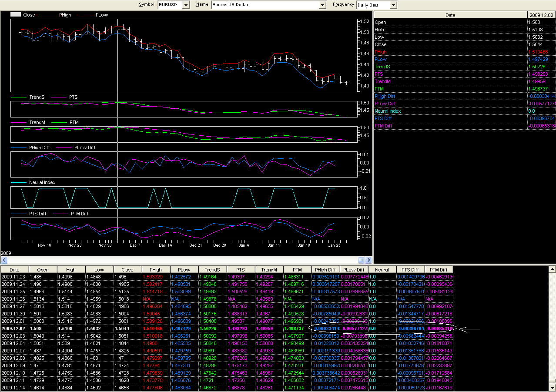Screen dimensions: 556x392
Task: Click the High column header
Action: [x=71, y=270]
